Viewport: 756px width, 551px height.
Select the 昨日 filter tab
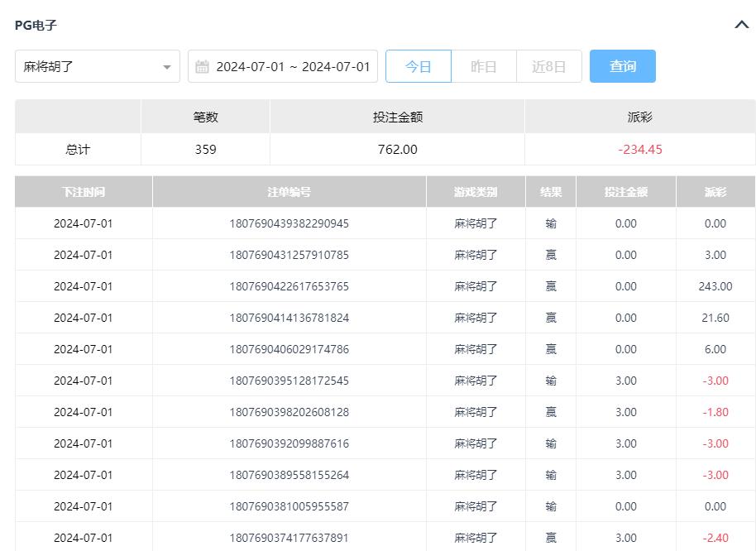click(x=484, y=66)
